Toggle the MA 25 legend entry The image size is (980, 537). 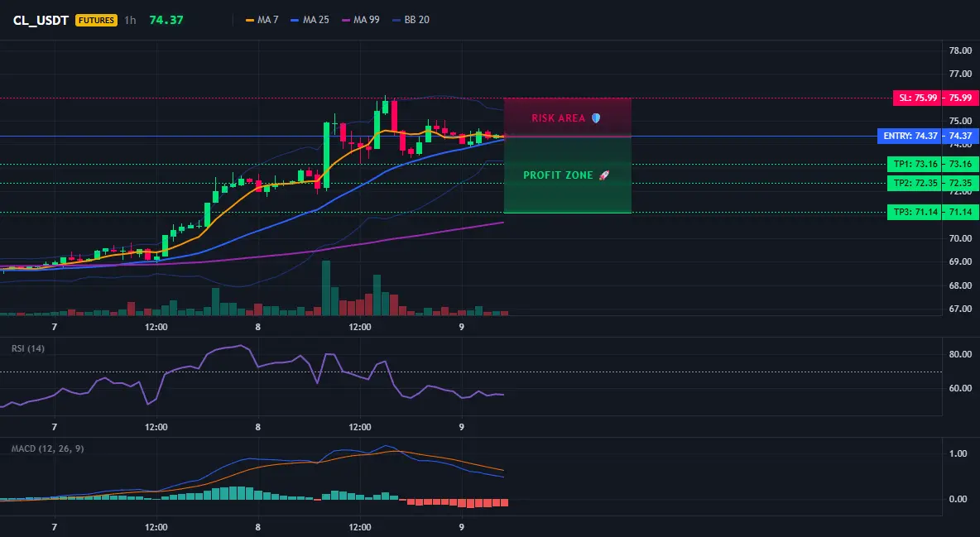click(x=310, y=20)
